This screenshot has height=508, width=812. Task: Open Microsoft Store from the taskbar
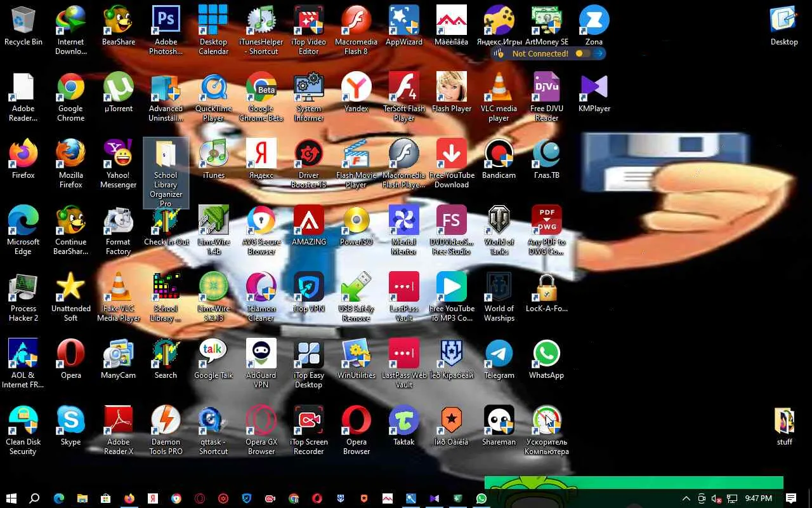point(106,498)
